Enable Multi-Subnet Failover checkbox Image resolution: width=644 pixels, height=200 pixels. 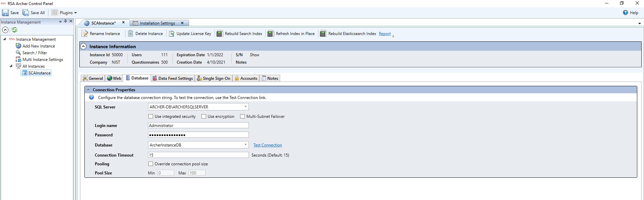(242, 116)
